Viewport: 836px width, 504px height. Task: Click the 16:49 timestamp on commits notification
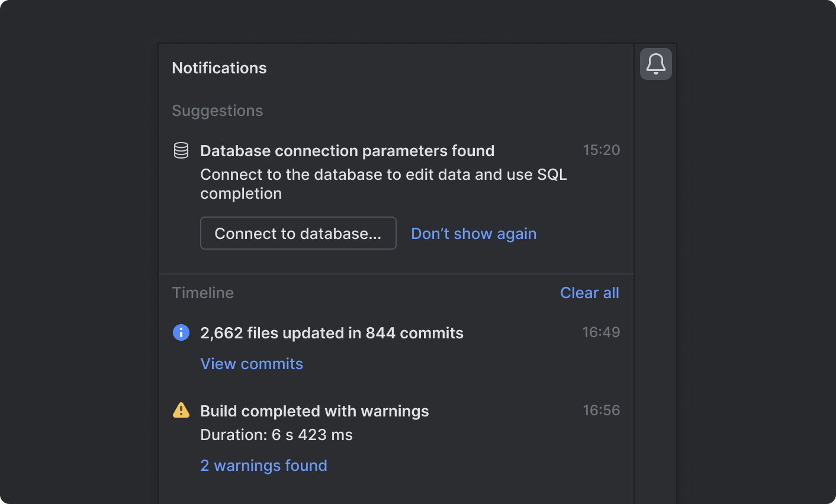point(601,332)
